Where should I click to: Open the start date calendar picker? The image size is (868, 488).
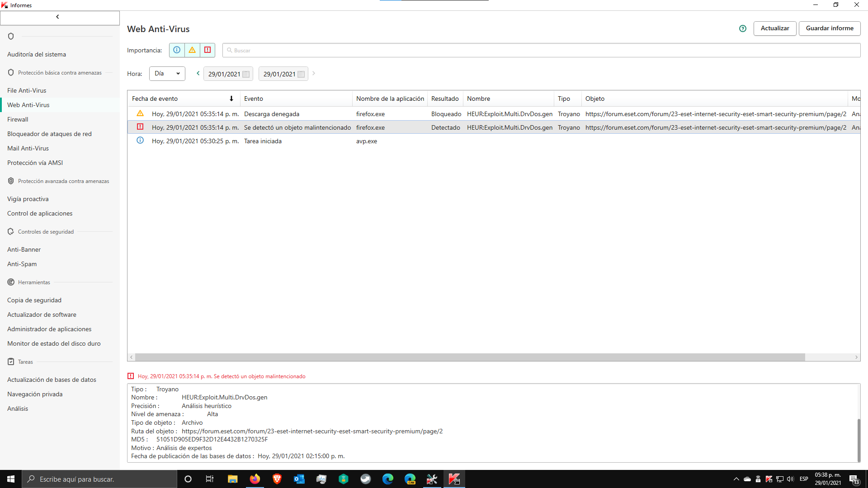(x=246, y=74)
